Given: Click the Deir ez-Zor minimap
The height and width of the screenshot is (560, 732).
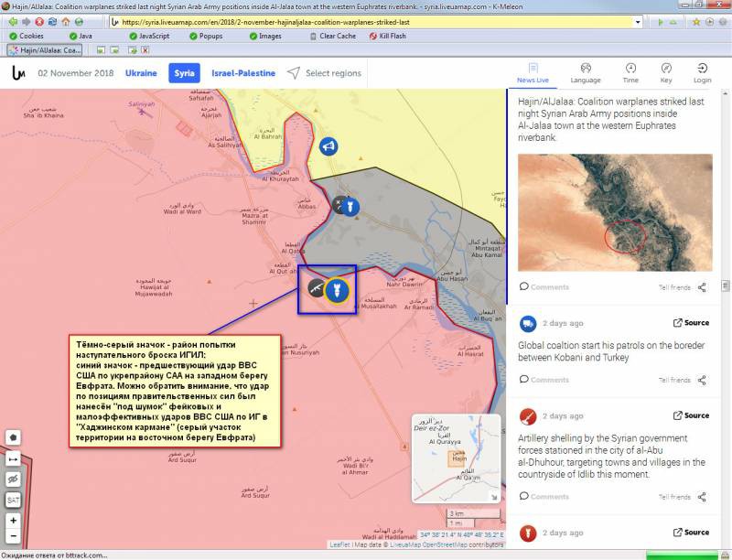Looking at the screenshot, I should [x=456, y=458].
